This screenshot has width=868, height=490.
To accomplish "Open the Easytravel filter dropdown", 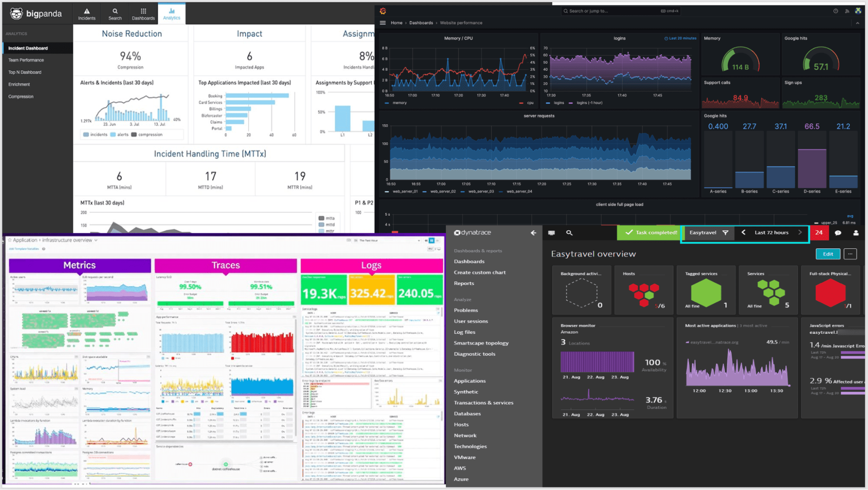I will tap(726, 233).
